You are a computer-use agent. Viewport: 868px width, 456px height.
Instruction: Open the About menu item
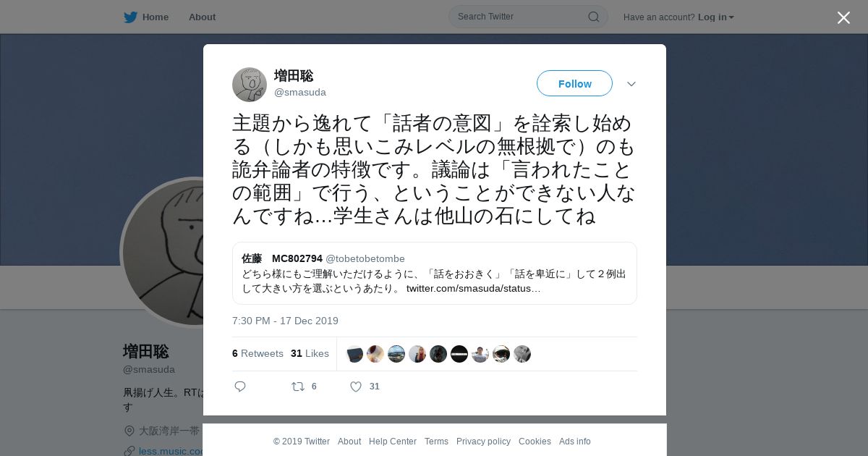point(202,17)
